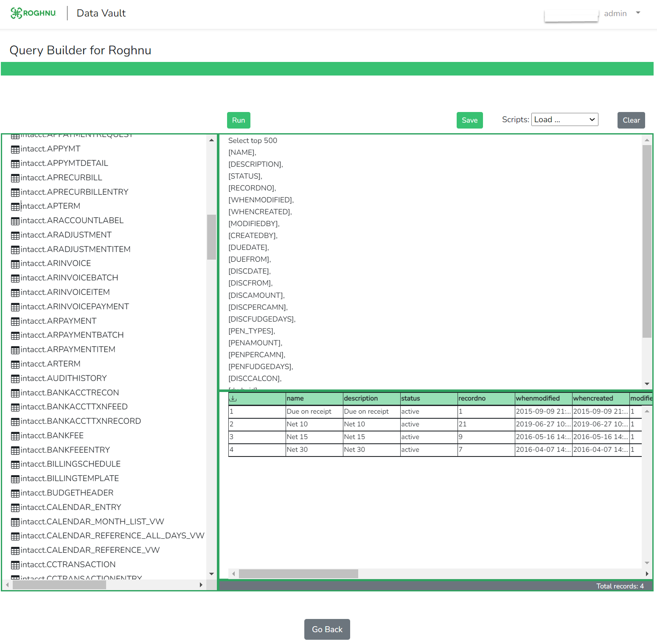Open the Scripts Load dropdown
Screen dimensions: 657x644
(564, 120)
